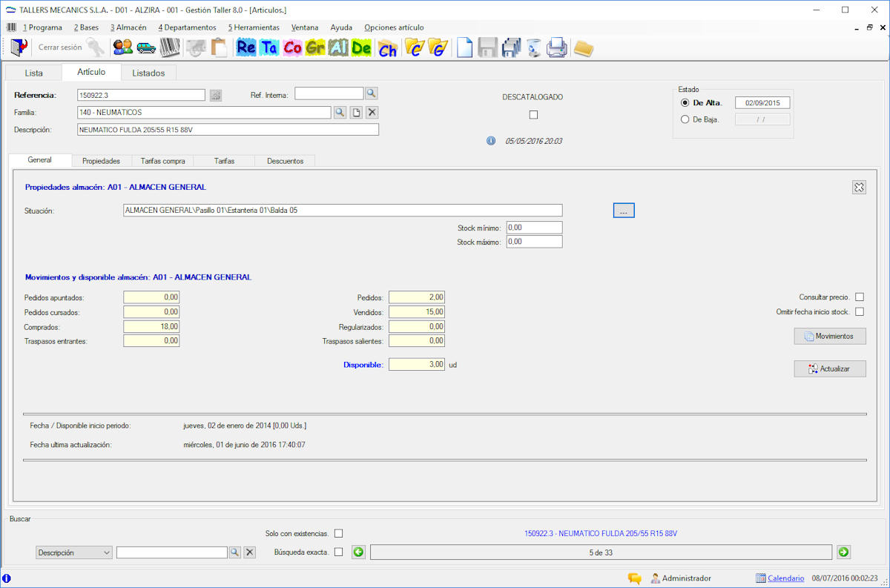Switch to the Lista tab
Image resolution: width=890 pixels, height=588 pixels.
point(33,73)
